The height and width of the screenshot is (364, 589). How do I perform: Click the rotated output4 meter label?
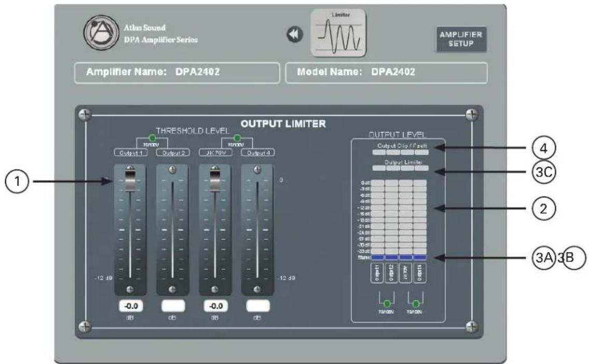click(420, 273)
